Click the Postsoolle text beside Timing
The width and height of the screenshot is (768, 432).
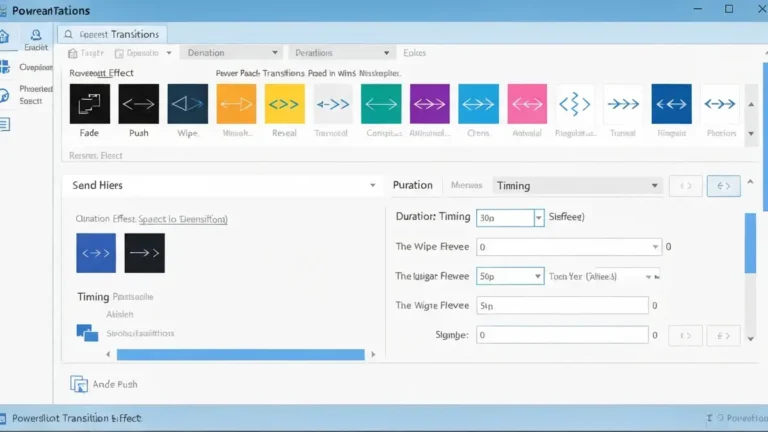point(133,297)
